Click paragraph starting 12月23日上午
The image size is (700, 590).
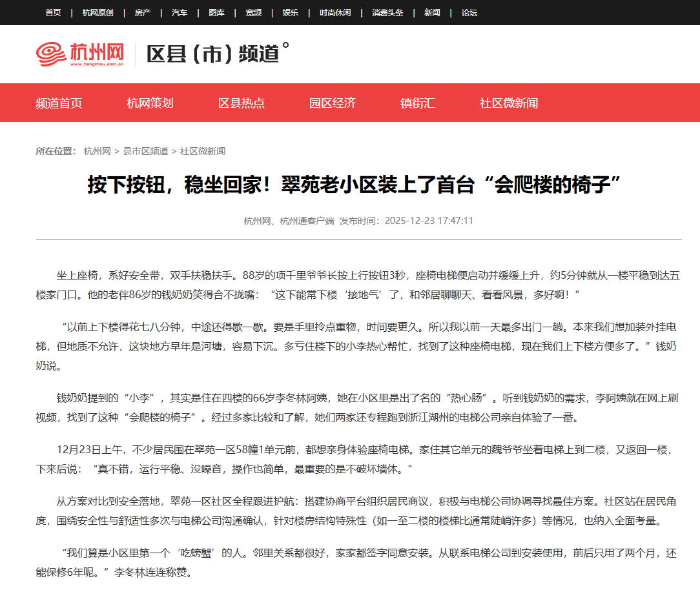(355, 459)
